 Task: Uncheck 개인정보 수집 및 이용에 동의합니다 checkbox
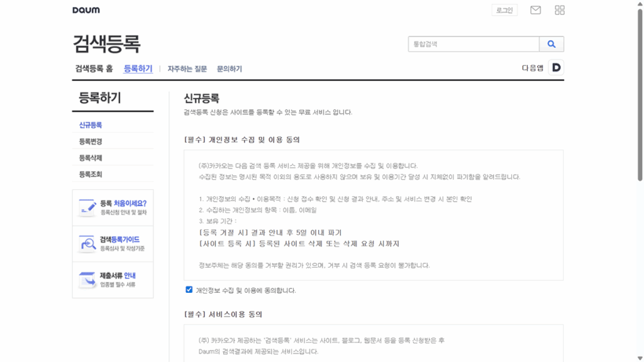(189, 290)
